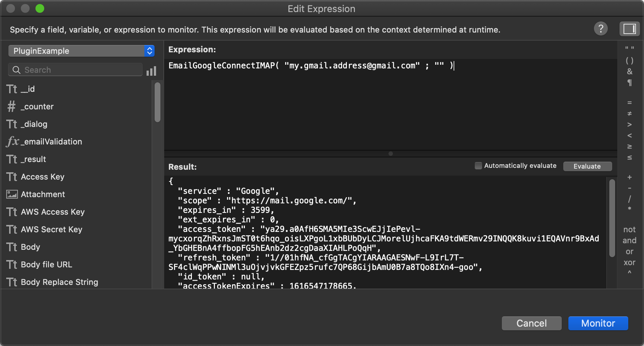The image size is (644, 346).
Task: Insert less-than operator
Action: 629,136
